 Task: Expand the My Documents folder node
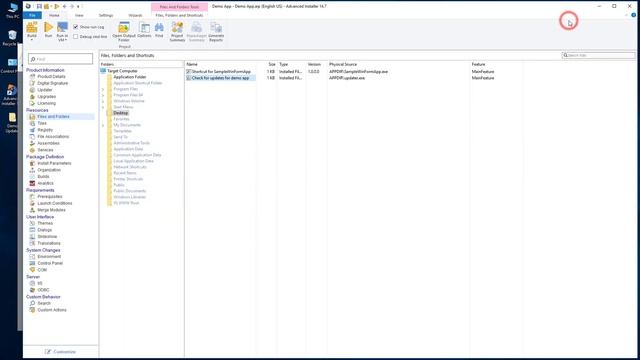coord(103,125)
